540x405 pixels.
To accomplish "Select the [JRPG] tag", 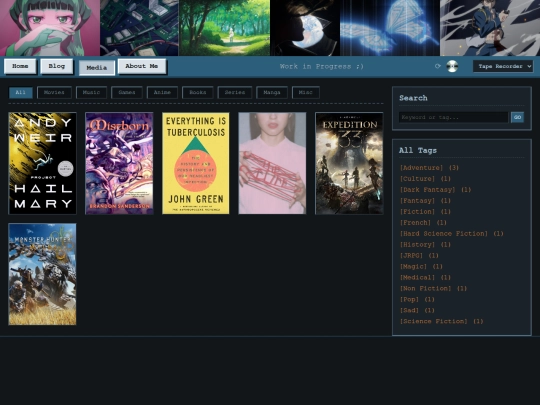I will tap(411, 256).
